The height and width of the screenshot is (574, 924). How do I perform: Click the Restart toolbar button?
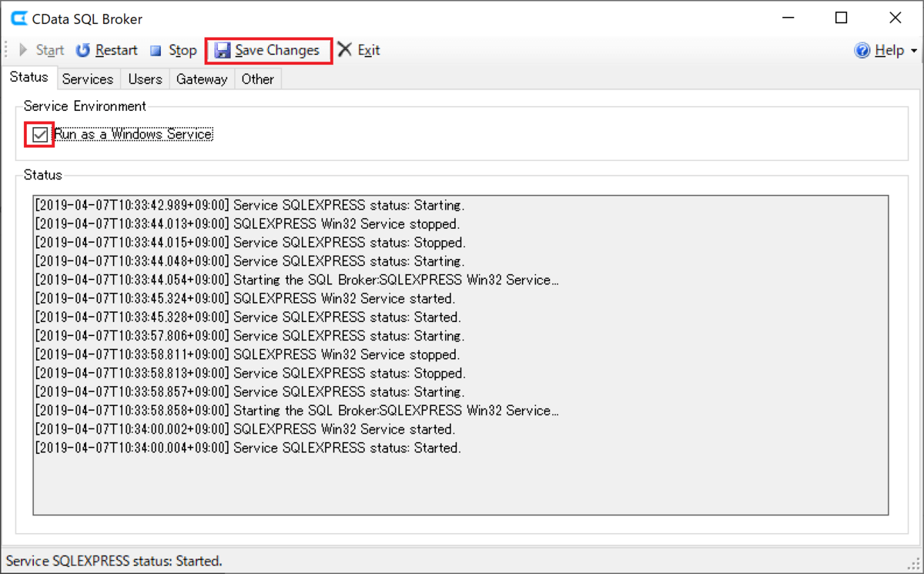click(x=106, y=50)
